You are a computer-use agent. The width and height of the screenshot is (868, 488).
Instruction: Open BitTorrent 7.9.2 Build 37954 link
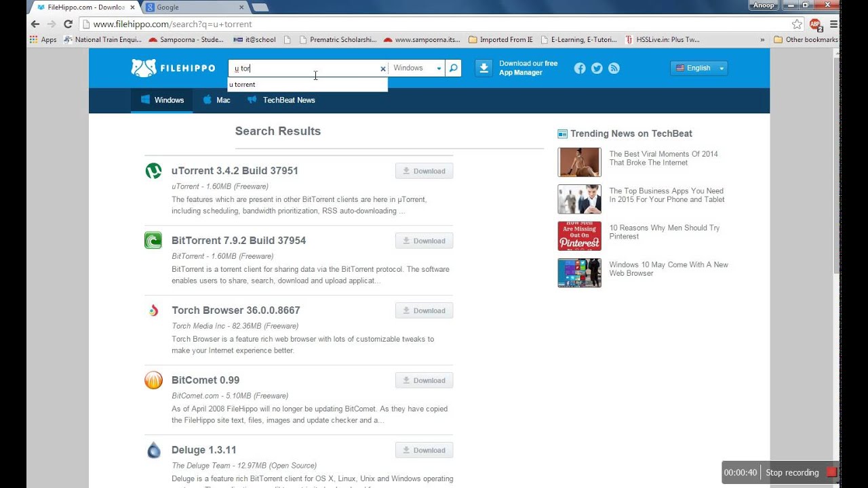[239, 241]
